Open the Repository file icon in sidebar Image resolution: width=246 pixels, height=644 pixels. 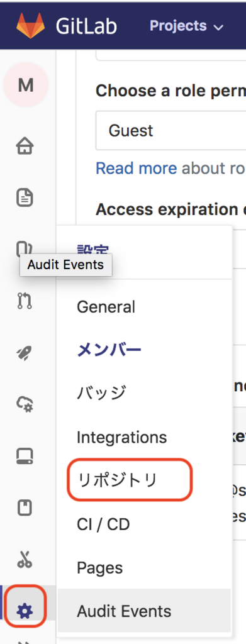[25, 197]
